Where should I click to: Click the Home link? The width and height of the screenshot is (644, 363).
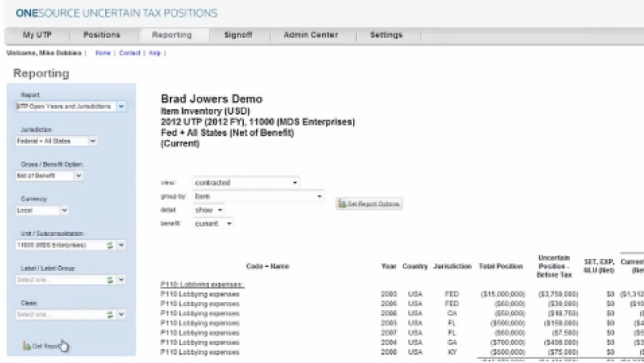click(x=102, y=52)
